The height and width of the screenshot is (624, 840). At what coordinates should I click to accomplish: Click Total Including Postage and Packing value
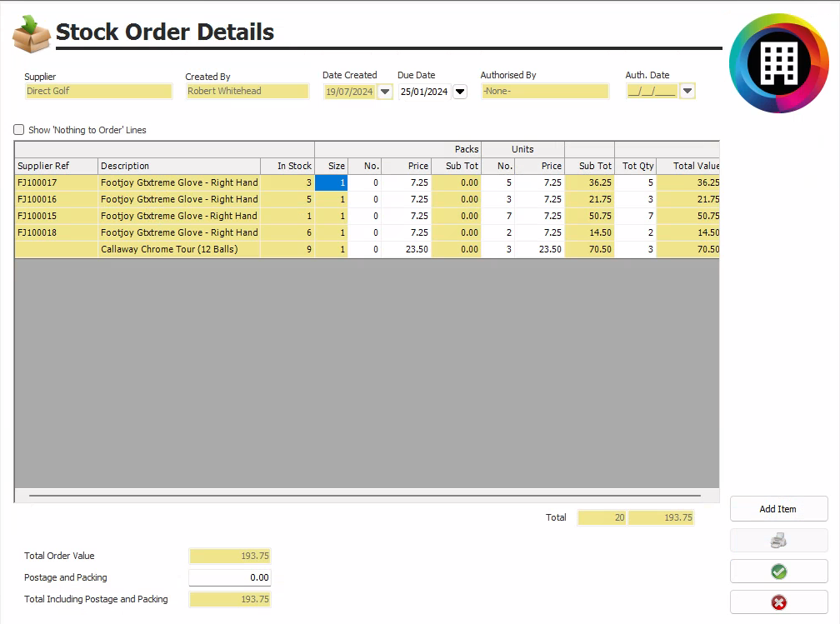point(230,599)
